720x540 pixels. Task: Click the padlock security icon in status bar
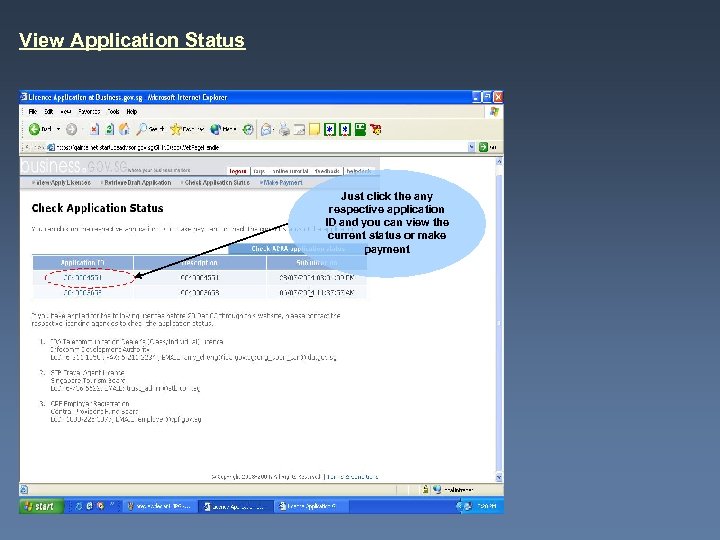click(425, 489)
